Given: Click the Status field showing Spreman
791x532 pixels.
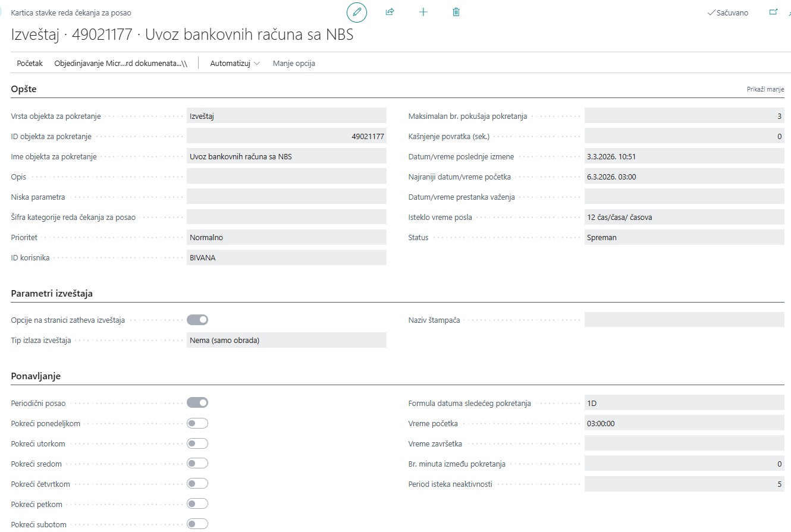Looking at the screenshot, I should click(684, 237).
